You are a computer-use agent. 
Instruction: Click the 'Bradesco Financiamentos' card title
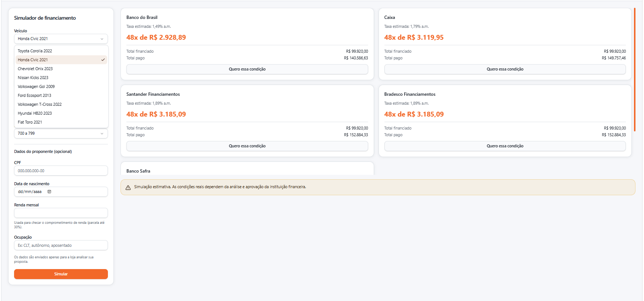[410, 94]
